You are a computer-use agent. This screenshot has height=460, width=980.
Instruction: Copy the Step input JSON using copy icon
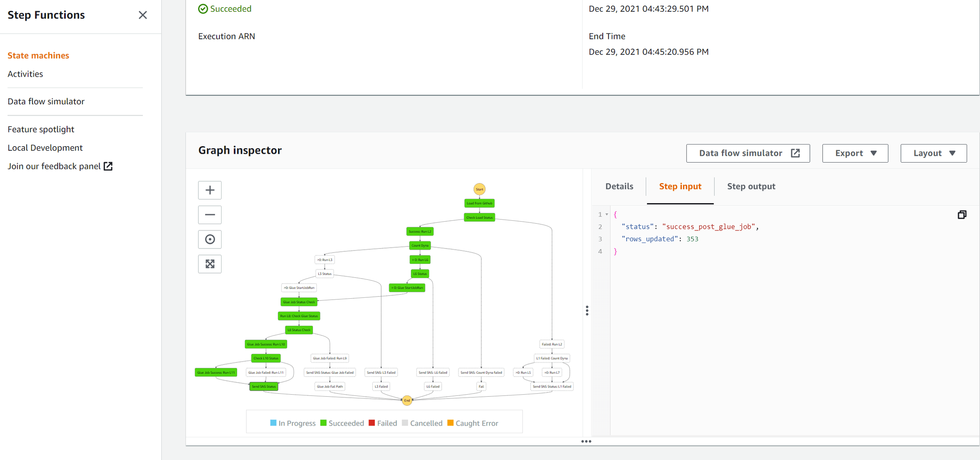coord(962,214)
